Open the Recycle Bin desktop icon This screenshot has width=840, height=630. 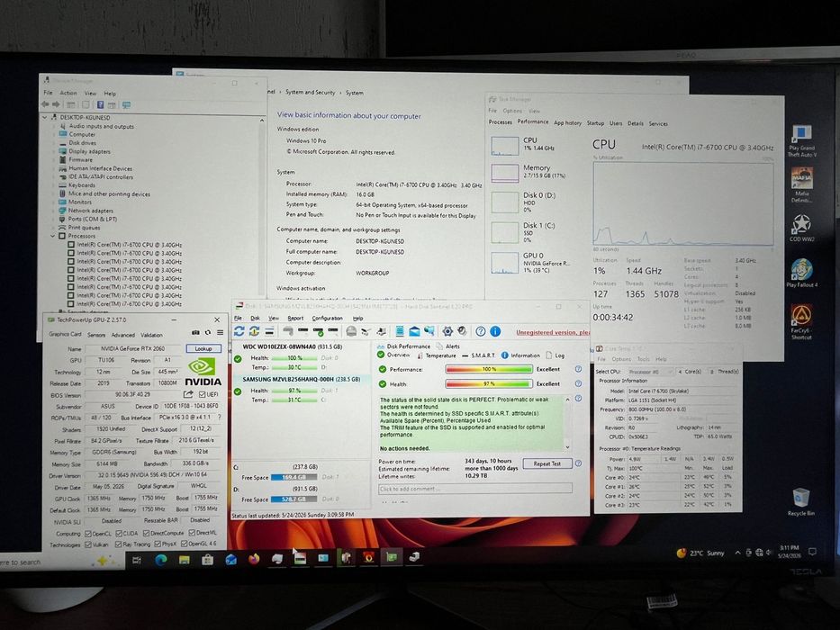pos(801,502)
